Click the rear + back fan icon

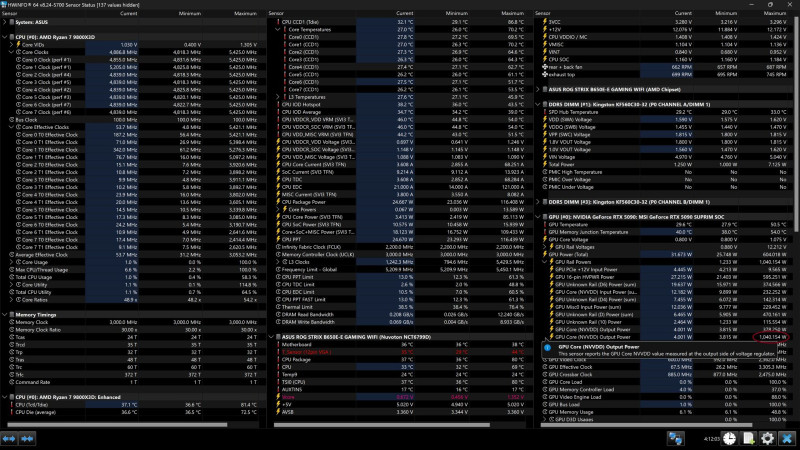point(544,67)
